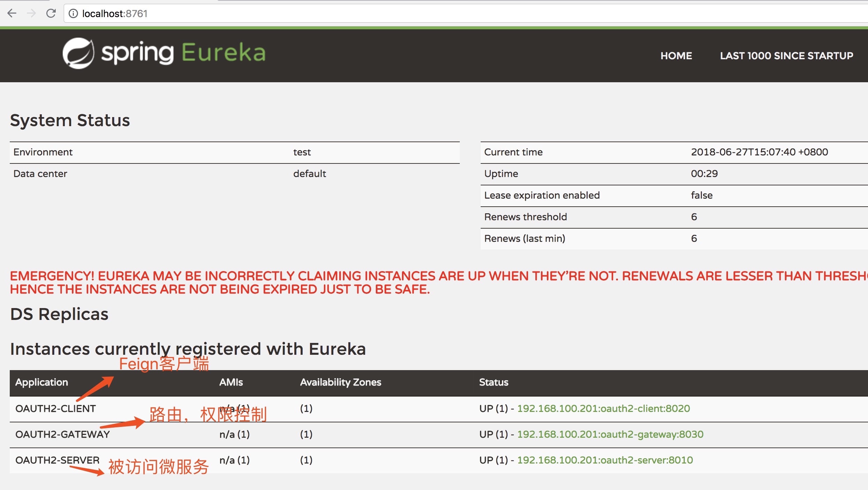Click the Spring leaf logo
Viewport: 868px width, 490px height.
coord(78,53)
